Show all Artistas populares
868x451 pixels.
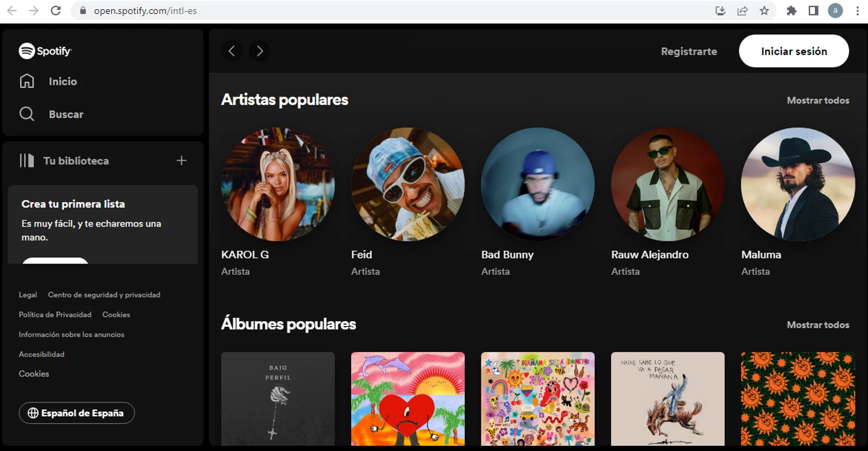click(818, 100)
